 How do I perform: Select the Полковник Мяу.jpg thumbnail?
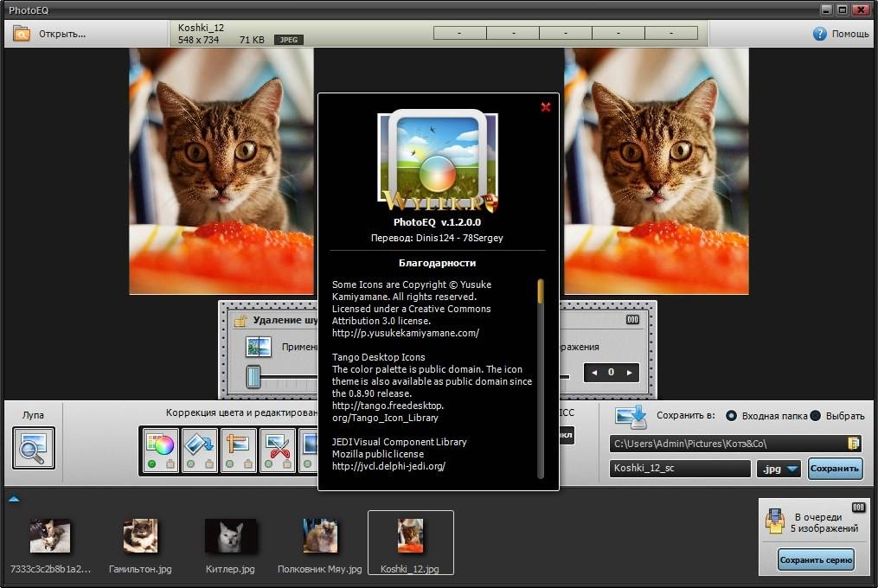coord(320,535)
